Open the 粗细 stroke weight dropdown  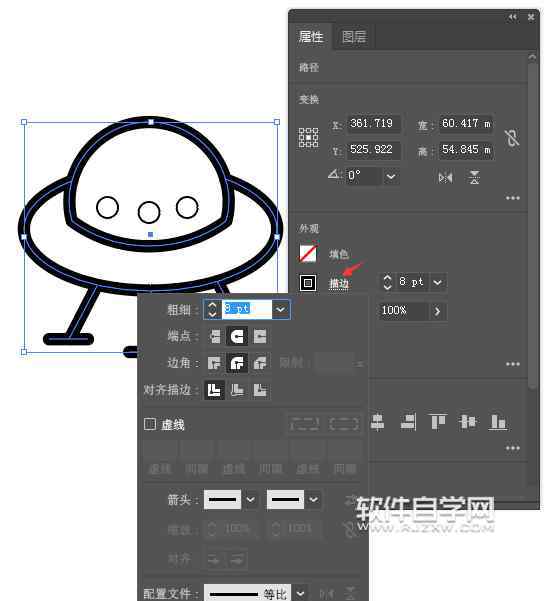(x=281, y=309)
